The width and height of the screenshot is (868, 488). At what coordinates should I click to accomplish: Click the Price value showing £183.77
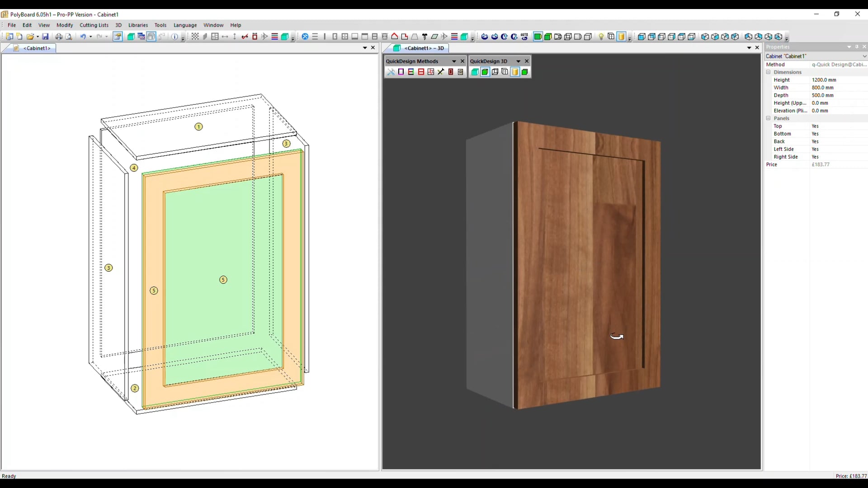[821, 164]
